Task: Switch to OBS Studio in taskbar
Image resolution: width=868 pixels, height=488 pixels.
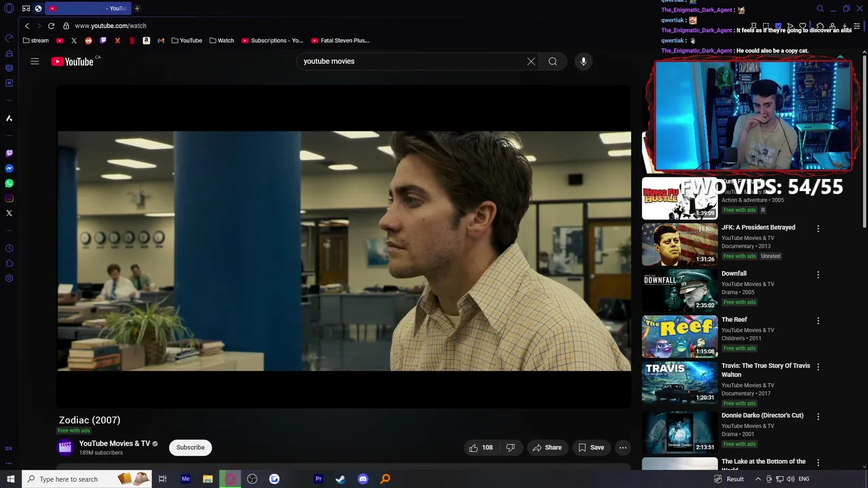Action: pos(252,479)
